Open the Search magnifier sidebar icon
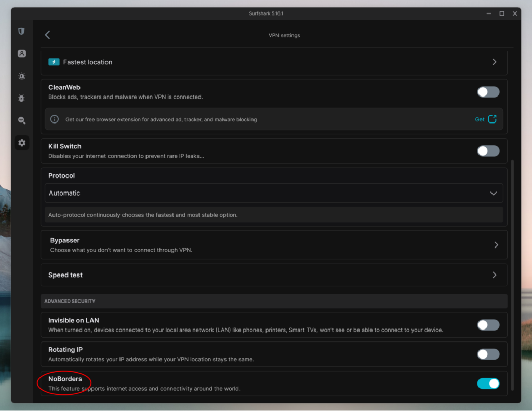The height and width of the screenshot is (411, 532). (x=22, y=120)
